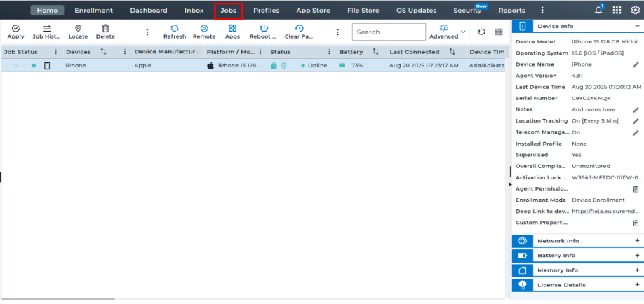The height and width of the screenshot is (304, 644).
Task: Open Job History from the toolbar
Action: 47,31
